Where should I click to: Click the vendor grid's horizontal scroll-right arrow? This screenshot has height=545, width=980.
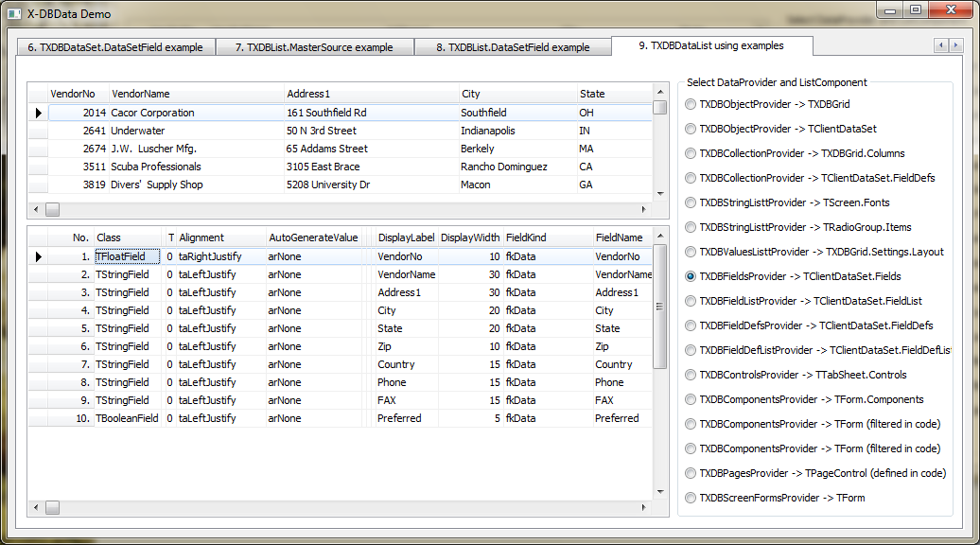click(646, 209)
